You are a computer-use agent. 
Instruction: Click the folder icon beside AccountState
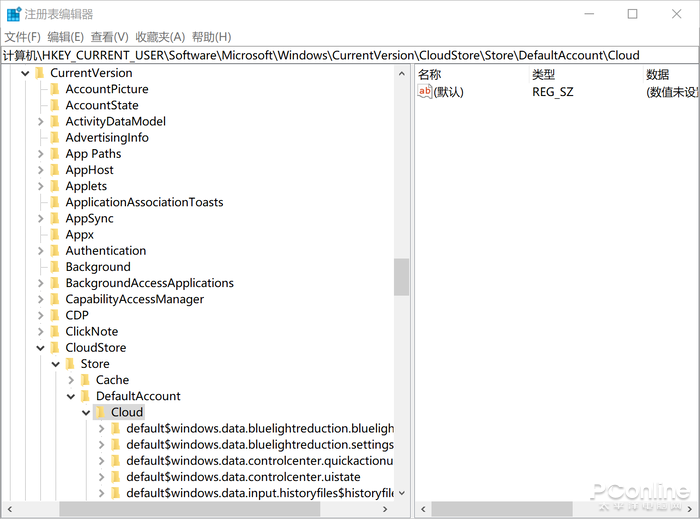coord(55,105)
